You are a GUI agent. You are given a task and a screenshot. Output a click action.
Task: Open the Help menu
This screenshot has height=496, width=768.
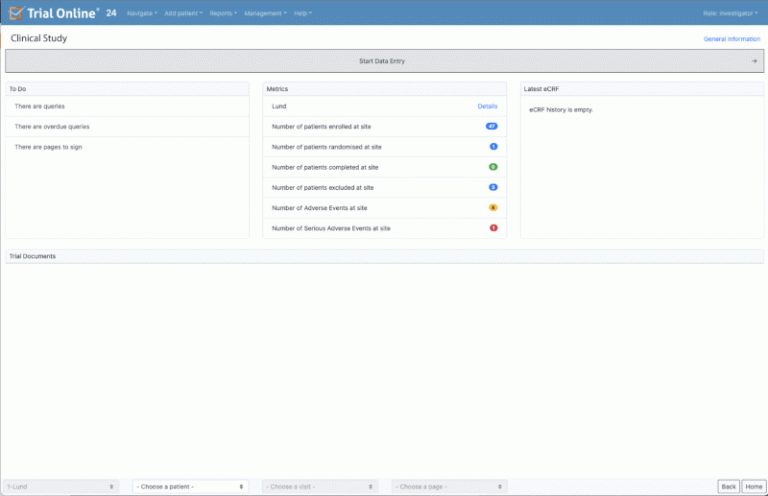tap(302, 13)
